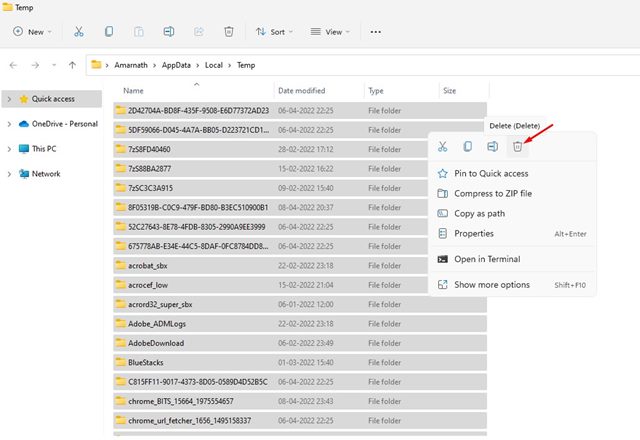Click the AppData breadcrumb segment

[x=176, y=65]
